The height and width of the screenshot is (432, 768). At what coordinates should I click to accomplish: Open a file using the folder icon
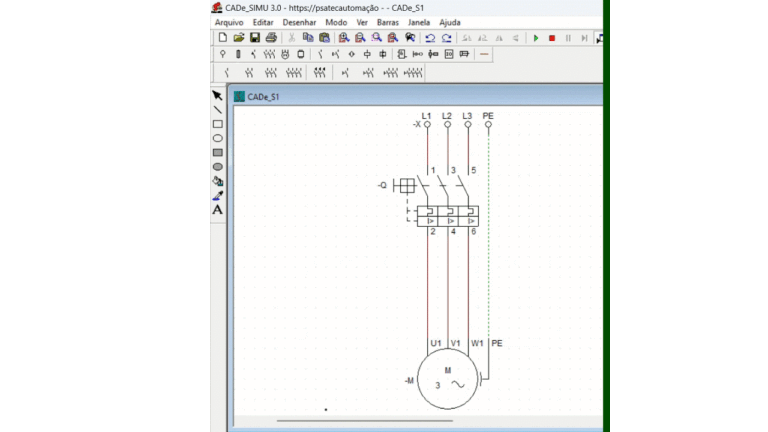click(x=239, y=38)
